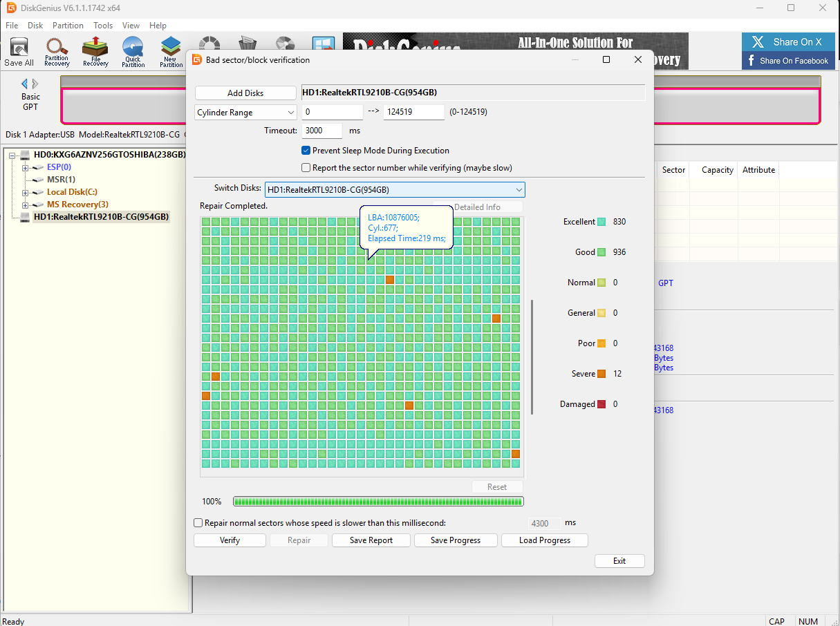840x626 pixels.
Task: Open the Tools menu
Action: pyautogui.click(x=103, y=26)
